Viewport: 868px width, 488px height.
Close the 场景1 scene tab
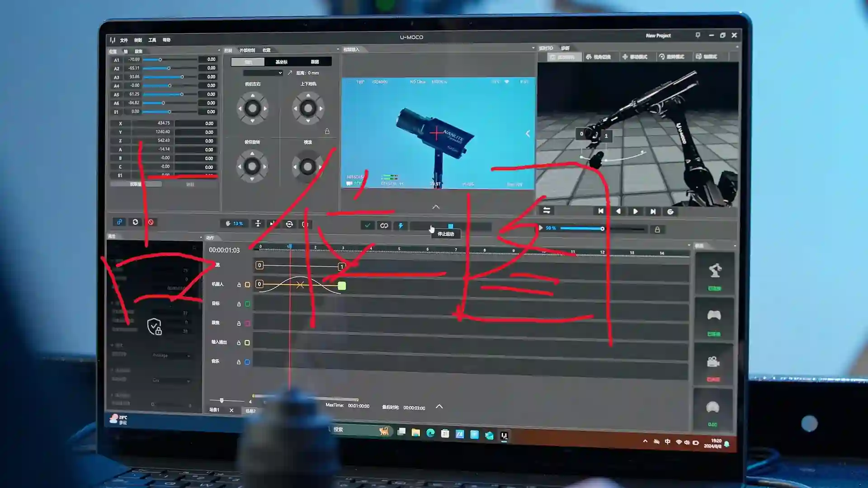[231, 410]
